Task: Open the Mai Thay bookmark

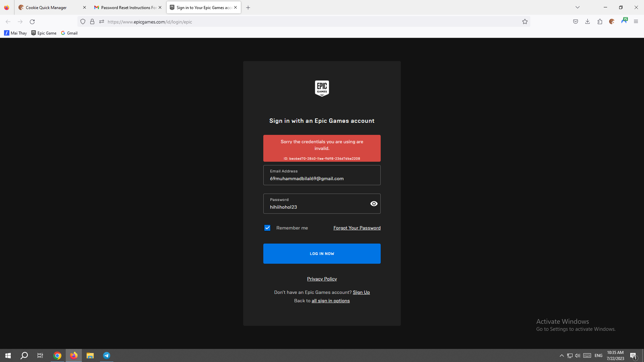Action: click(15, 33)
